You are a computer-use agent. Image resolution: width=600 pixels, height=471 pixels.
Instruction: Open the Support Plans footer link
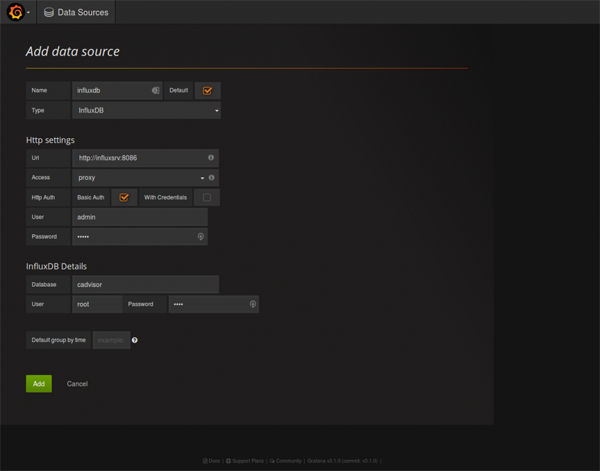click(245, 461)
